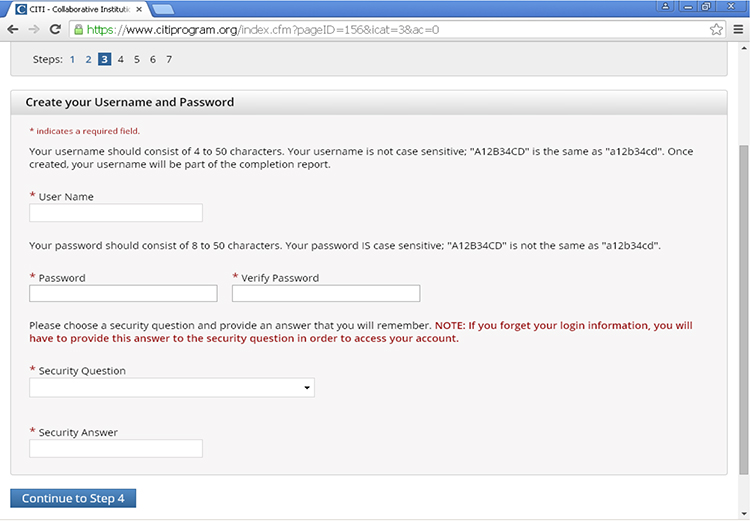The width and height of the screenshot is (750, 521).
Task: Click the Security Answer input
Action: coord(116,449)
